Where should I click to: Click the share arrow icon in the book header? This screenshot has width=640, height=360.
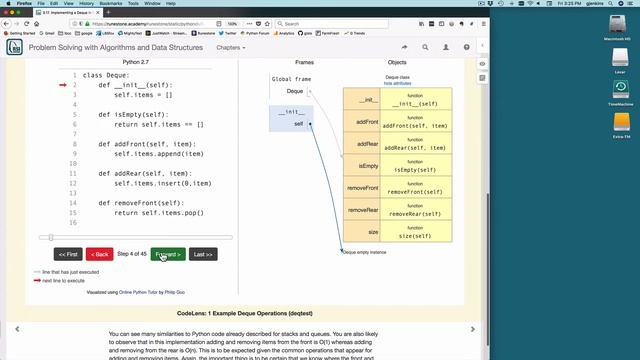[x=404, y=47]
